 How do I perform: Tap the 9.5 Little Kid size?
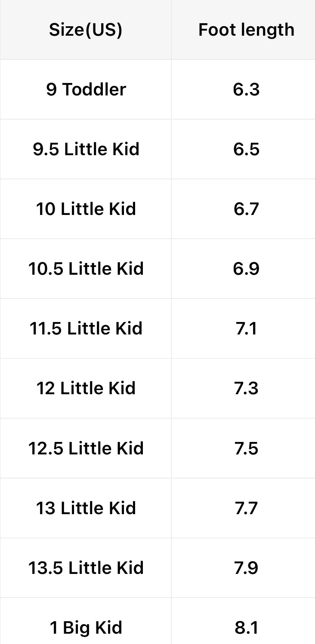pos(86,149)
